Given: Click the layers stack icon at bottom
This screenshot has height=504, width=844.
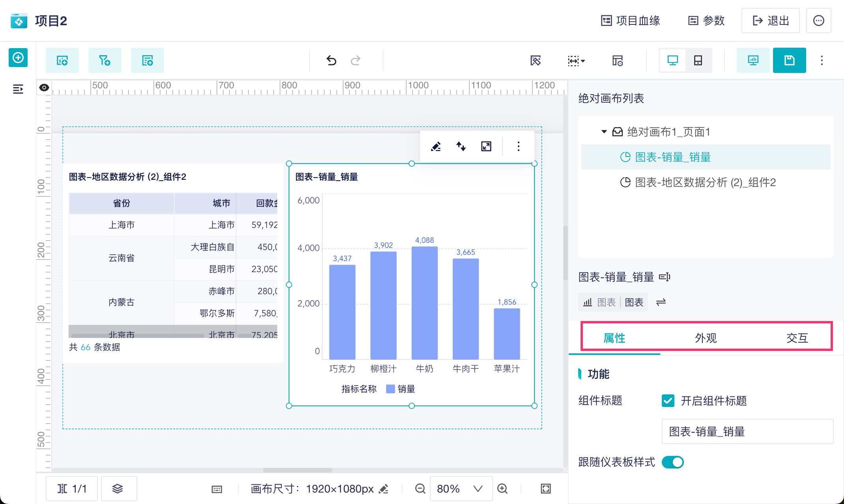Looking at the screenshot, I should point(118,489).
